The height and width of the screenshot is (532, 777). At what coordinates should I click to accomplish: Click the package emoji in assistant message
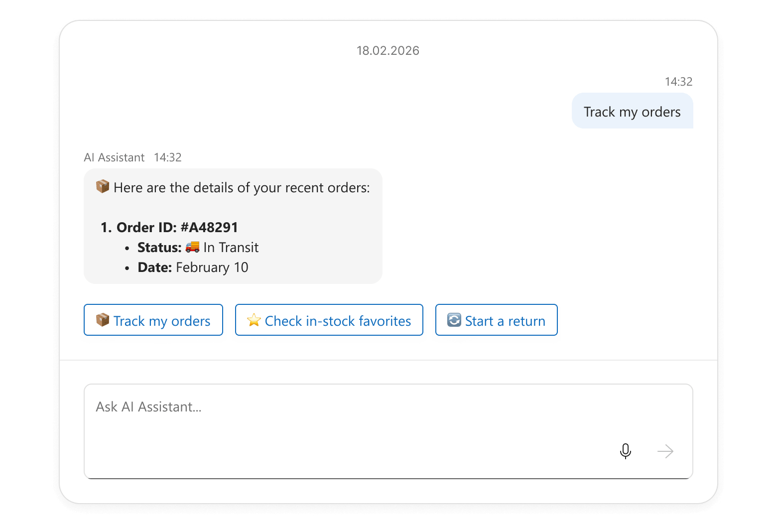point(103,187)
